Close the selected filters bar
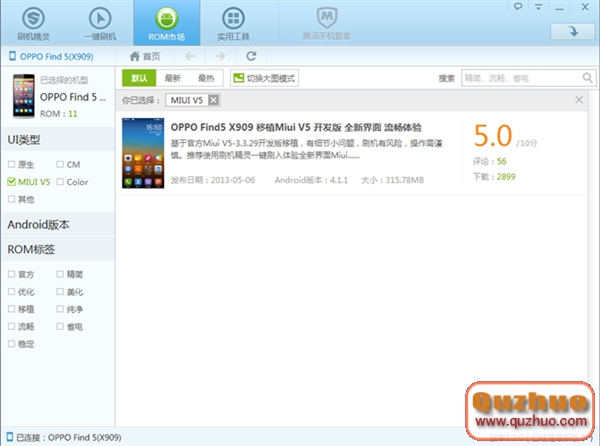The width and height of the screenshot is (600, 446). pyautogui.click(x=579, y=100)
